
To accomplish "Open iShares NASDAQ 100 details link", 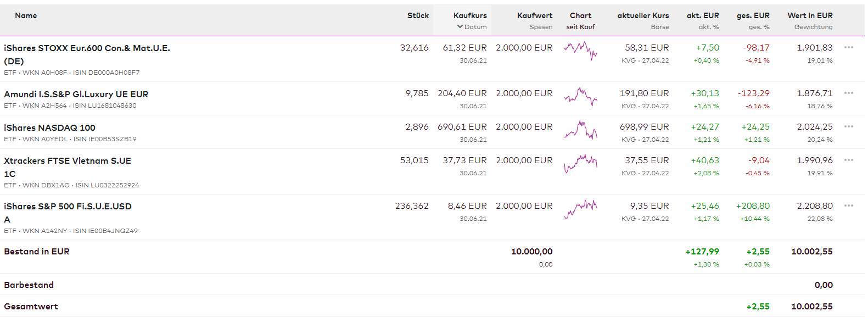I will click(x=50, y=127).
